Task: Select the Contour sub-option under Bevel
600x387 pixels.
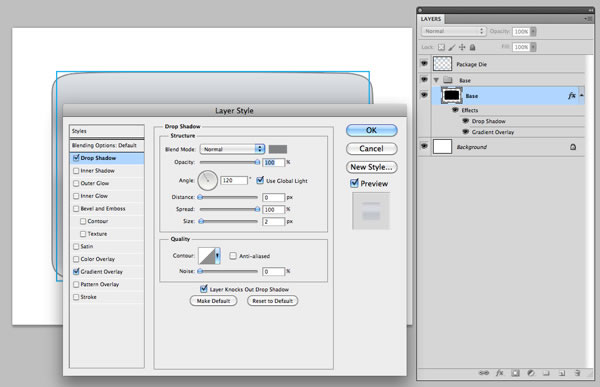Action: click(x=98, y=221)
